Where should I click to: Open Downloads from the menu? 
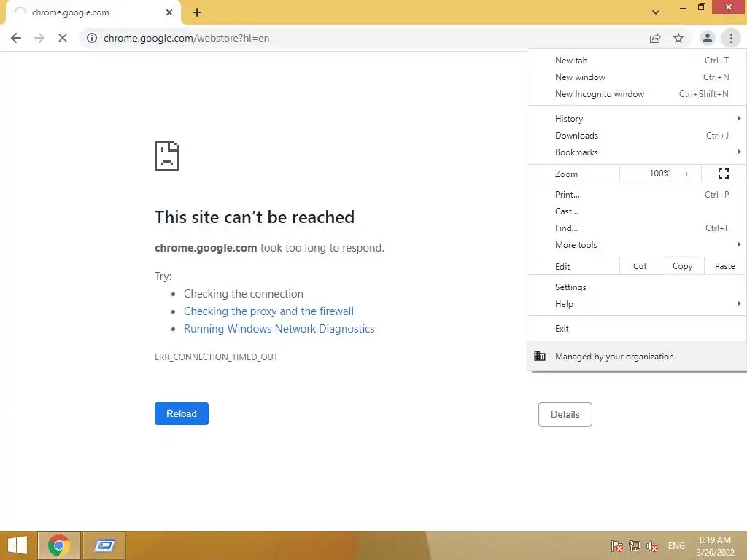637,135
